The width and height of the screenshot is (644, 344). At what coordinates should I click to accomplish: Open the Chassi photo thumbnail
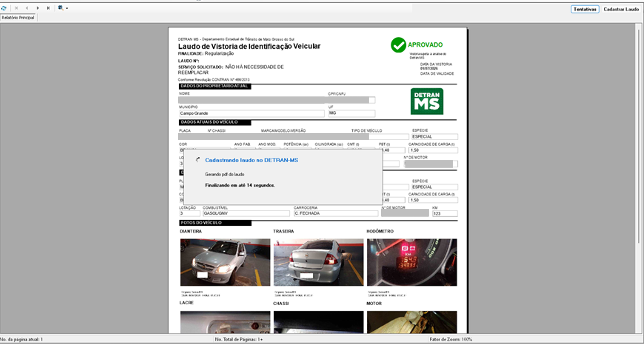319,322
